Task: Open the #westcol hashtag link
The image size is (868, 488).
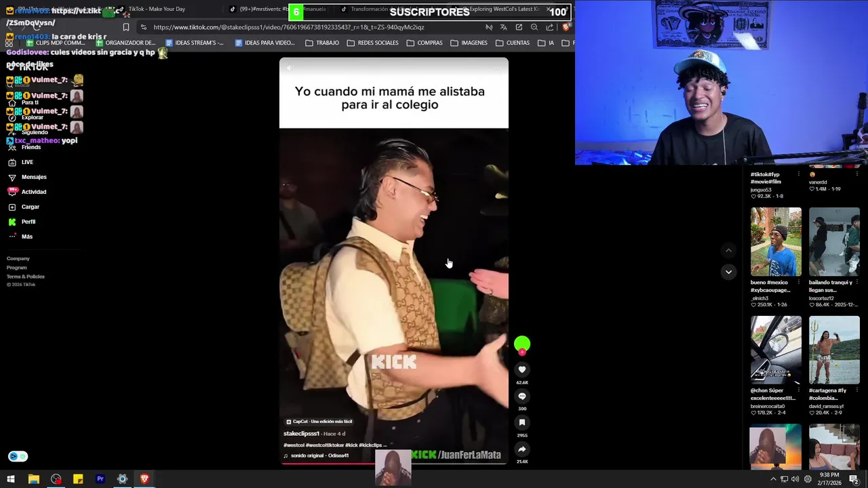Action: pyautogui.click(x=295, y=445)
